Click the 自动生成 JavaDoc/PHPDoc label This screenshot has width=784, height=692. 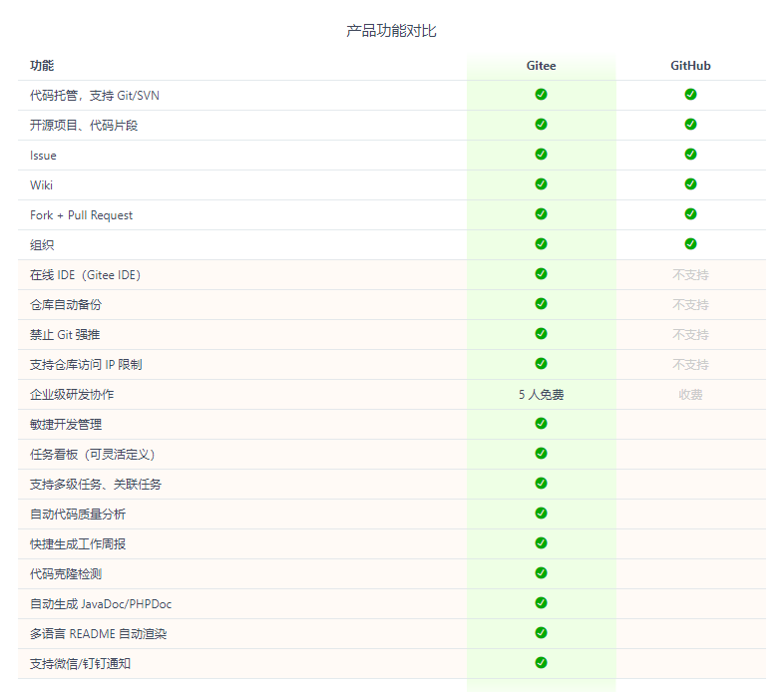click(x=101, y=604)
